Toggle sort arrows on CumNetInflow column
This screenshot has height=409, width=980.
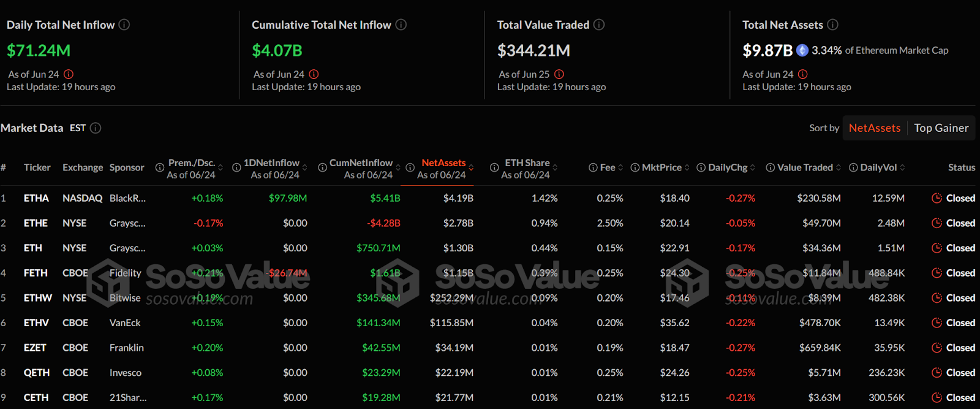(x=398, y=167)
